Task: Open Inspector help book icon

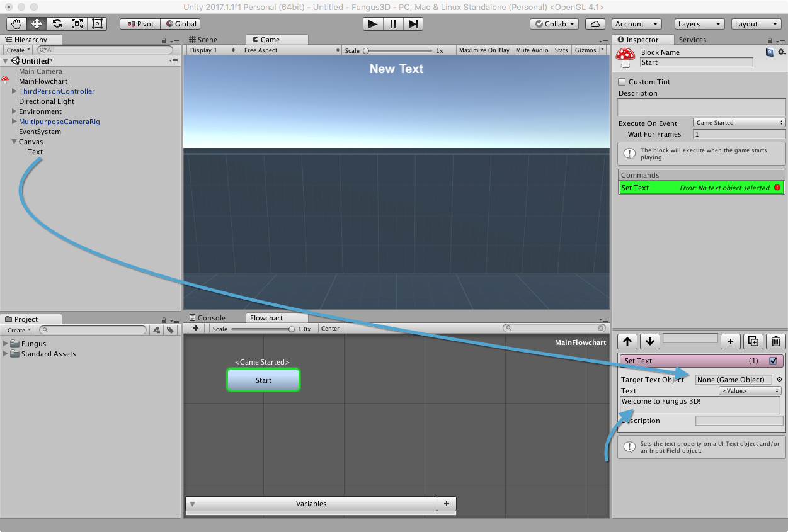Action: tap(770, 52)
